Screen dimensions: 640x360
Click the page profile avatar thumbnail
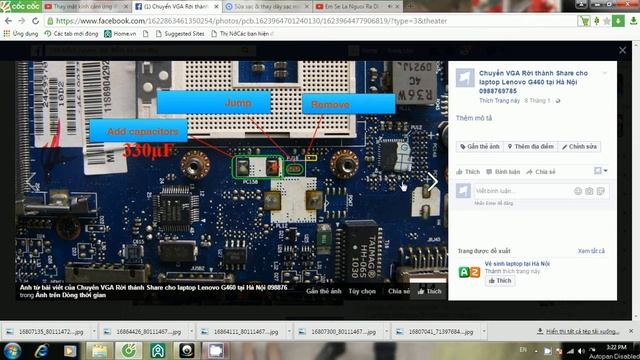click(465, 78)
